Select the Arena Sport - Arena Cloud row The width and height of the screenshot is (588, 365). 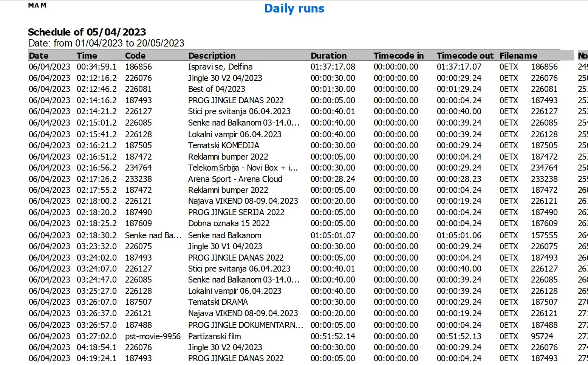[235, 179]
